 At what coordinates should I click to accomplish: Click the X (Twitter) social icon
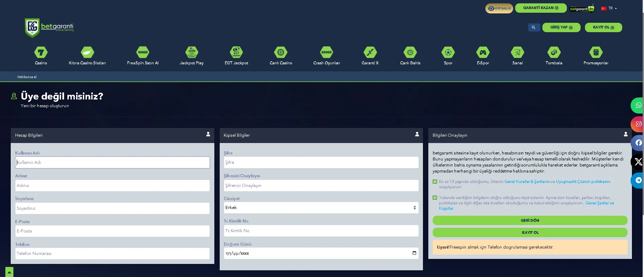(x=638, y=162)
